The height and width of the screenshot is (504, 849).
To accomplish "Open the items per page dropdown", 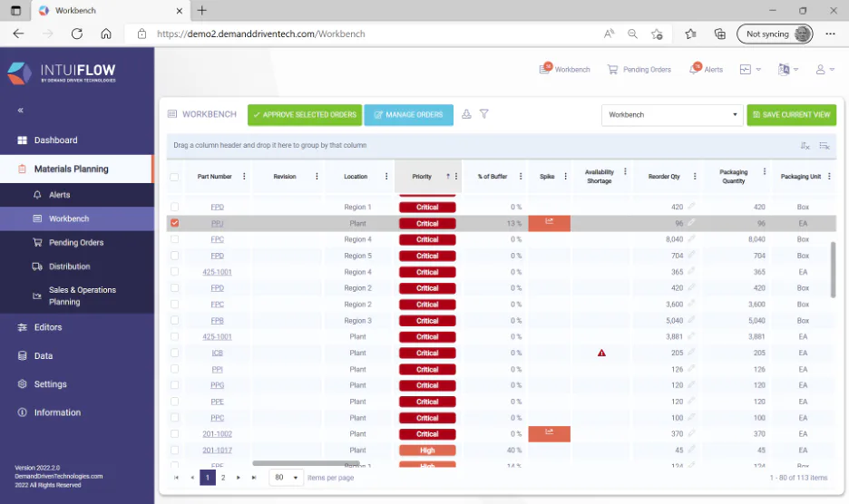I will [287, 478].
